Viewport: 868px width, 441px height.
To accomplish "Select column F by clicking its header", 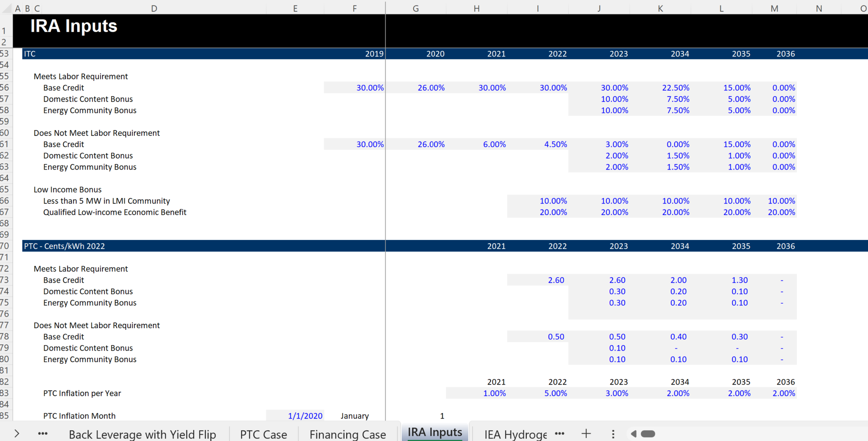I will 354,8.
